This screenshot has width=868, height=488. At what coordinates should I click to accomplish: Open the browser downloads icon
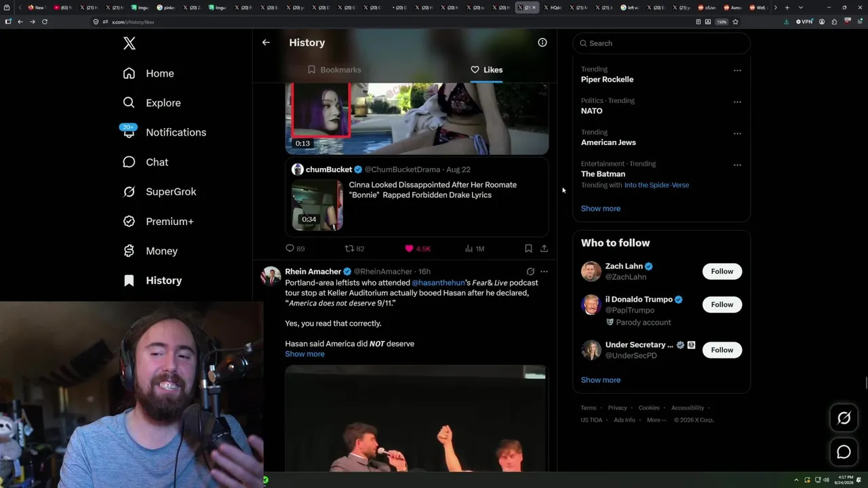[x=787, y=22]
